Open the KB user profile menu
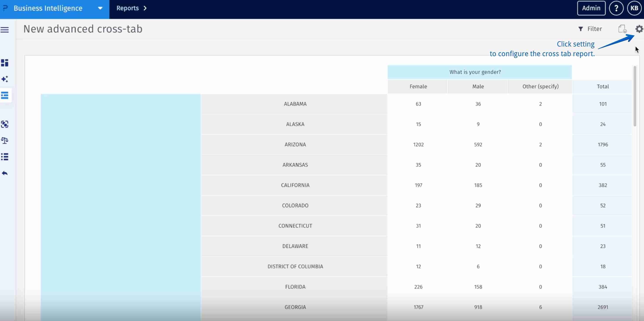Image resolution: width=644 pixels, height=321 pixels. tap(634, 8)
